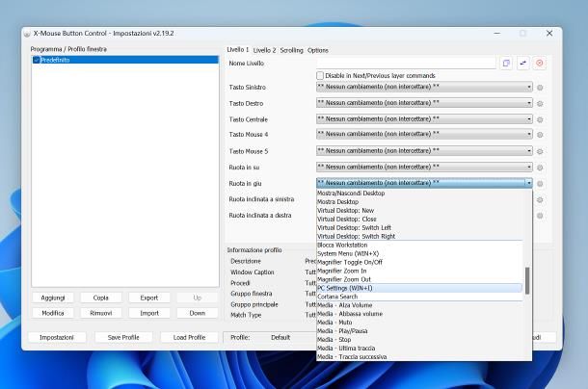Click the Load Profile button
Screen dimensions: 588x389
coord(189,338)
